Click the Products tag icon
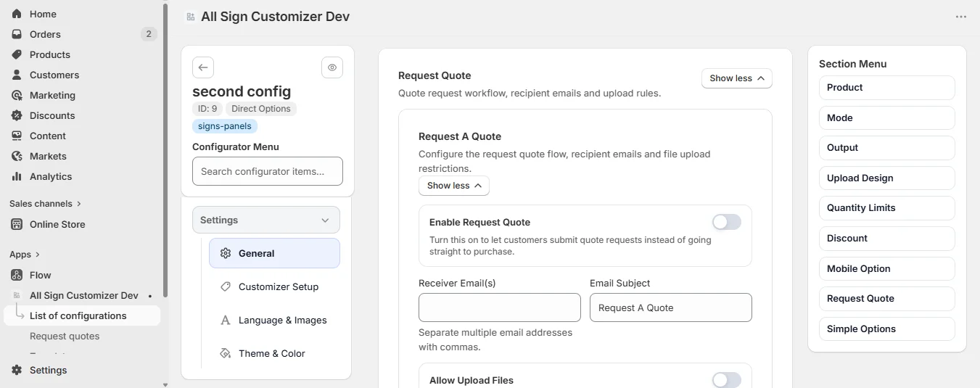980x388 pixels. [17, 54]
